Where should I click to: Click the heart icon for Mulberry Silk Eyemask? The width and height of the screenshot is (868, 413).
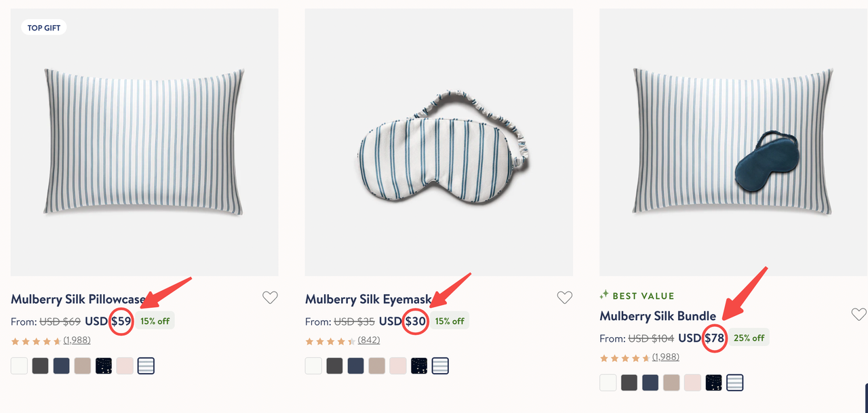tap(564, 297)
